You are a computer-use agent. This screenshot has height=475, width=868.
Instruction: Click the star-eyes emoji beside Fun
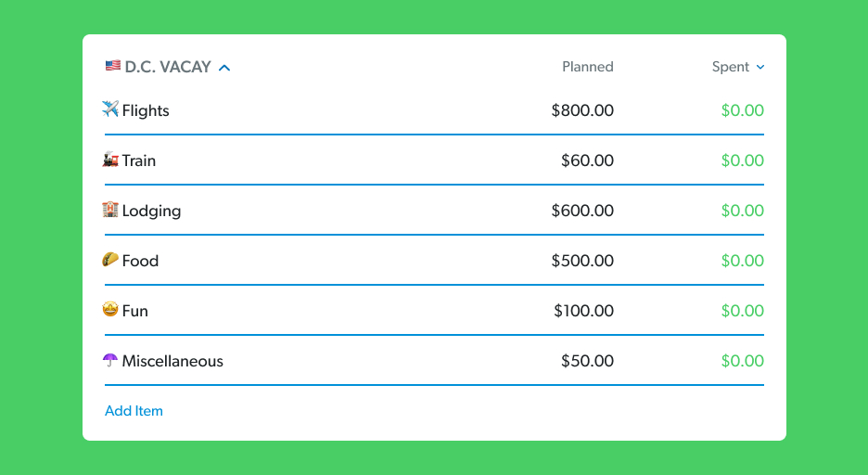pos(110,310)
